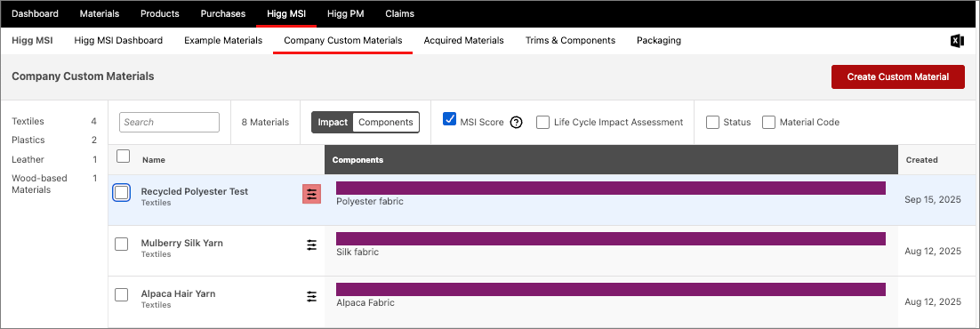This screenshot has width=980, height=329.
Task: Check the Recycled Polyester Test row
Action: pyautogui.click(x=122, y=193)
